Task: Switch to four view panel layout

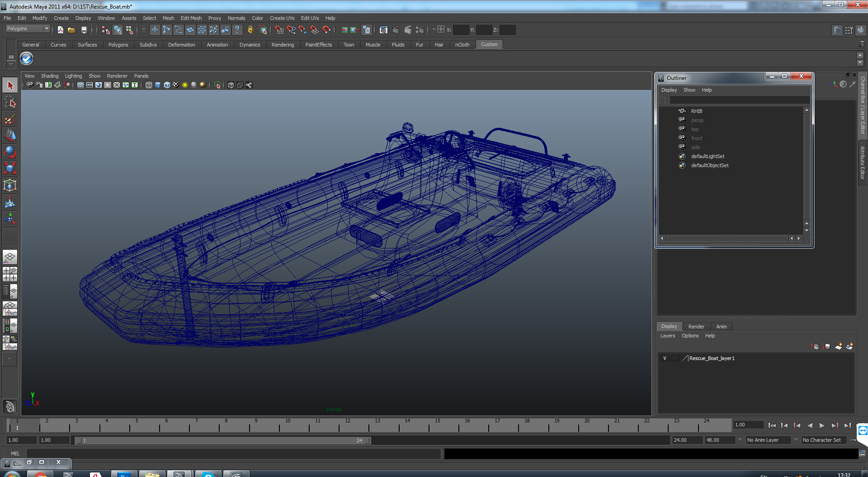Action: point(10,274)
